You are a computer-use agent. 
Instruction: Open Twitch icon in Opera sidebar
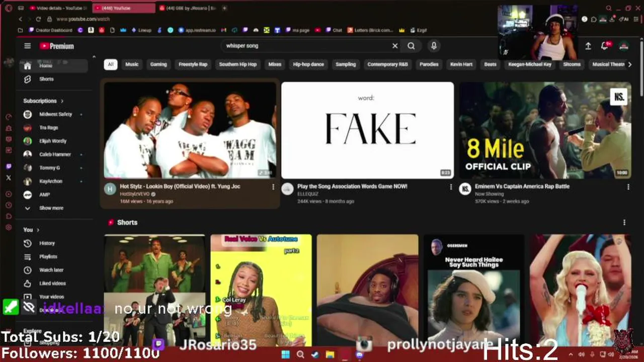9,166
